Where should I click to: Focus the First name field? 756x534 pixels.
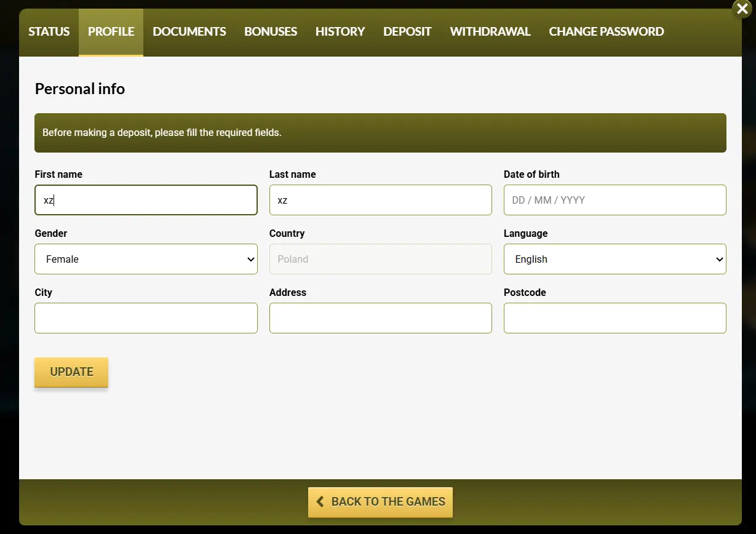[146, 200]
